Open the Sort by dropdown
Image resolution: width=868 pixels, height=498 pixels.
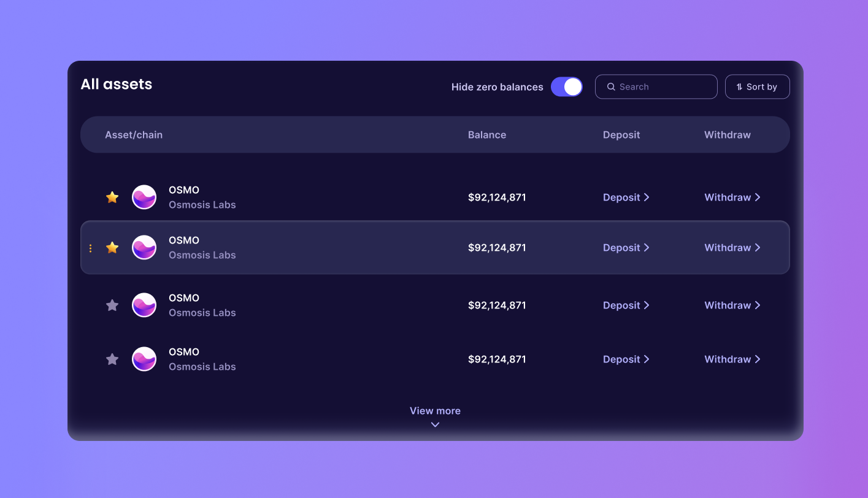(x=757, y=86)
